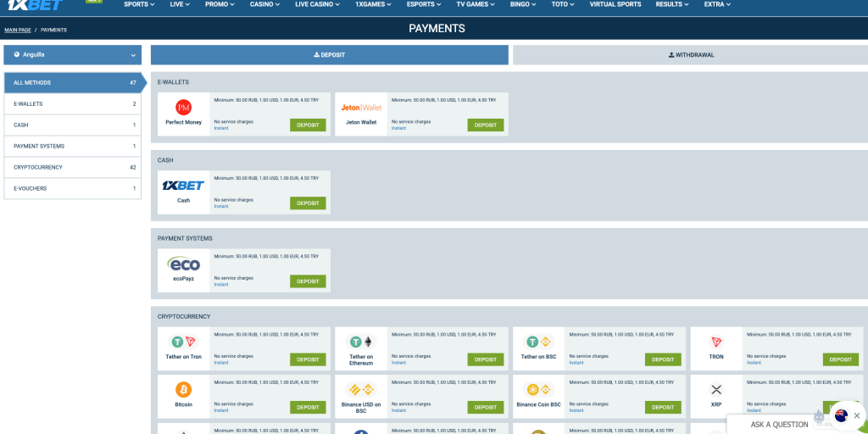Choose the XRP icon
The height and width of the screenshot is (434, 868).
716,390
